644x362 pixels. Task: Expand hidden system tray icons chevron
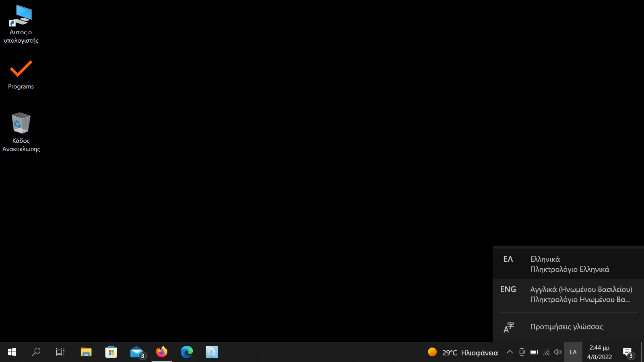(x=510, y=352)
